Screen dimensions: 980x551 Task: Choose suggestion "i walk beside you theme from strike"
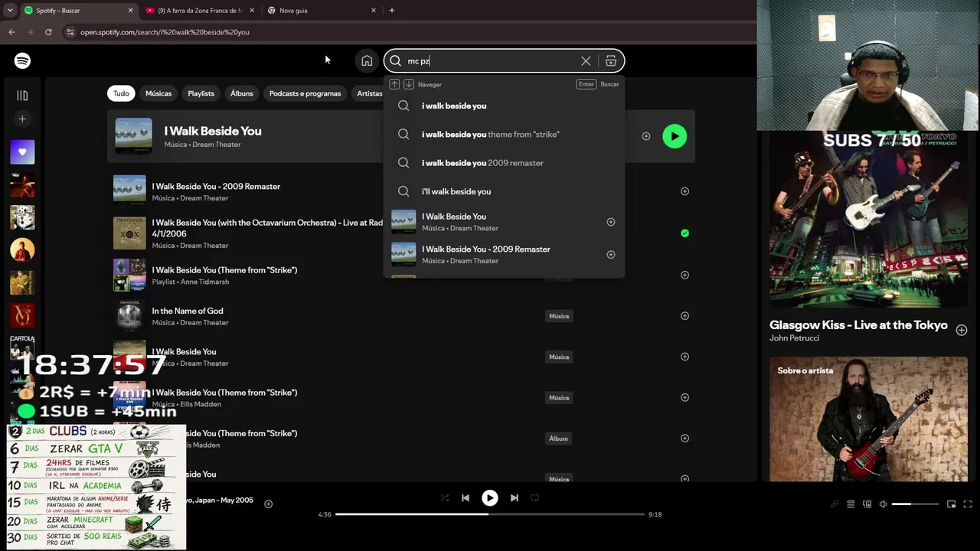coord(504,134)
